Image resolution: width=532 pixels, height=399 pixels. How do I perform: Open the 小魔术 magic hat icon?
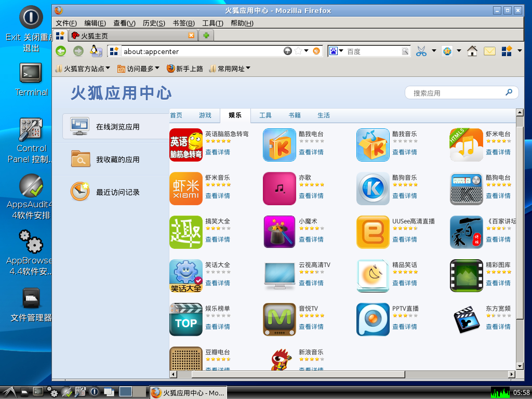279,232
